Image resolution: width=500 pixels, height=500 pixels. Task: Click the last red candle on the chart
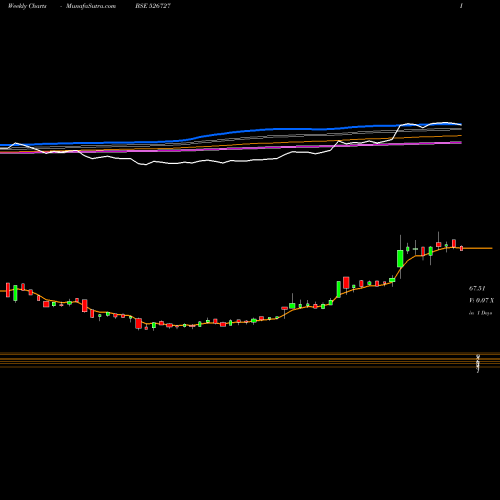(461, 248)
